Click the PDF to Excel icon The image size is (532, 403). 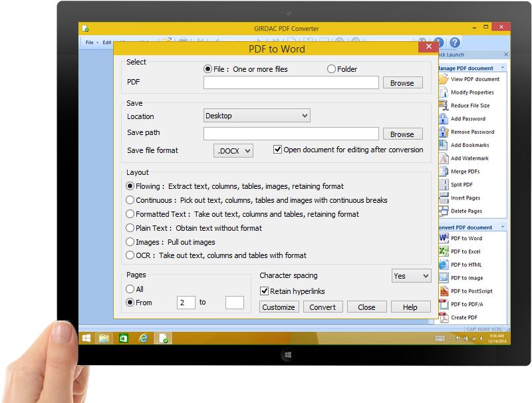tap(444, 251)
